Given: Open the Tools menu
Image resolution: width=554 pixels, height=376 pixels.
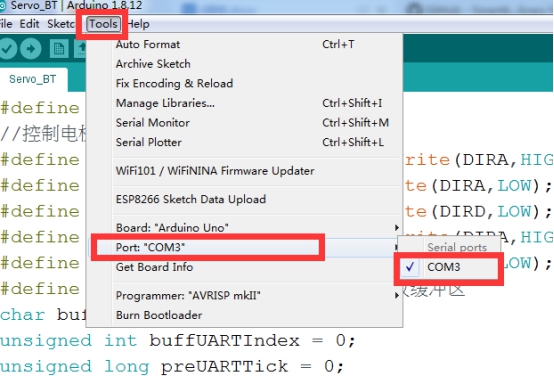Looking at the screenshot, I should (x=103, y=24).
